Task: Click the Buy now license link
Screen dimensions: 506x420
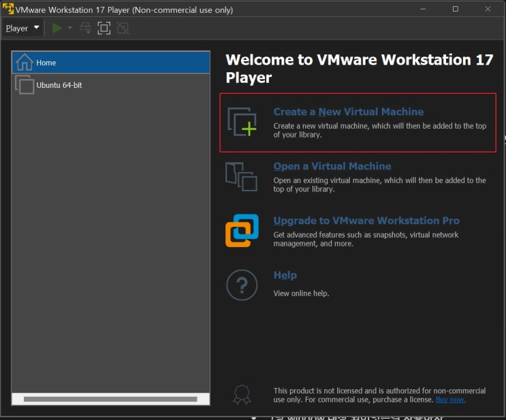Action: point(450,400)
